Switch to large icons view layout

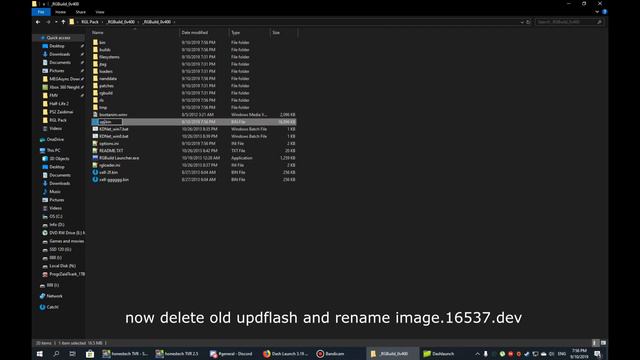[x=603, y=343]
